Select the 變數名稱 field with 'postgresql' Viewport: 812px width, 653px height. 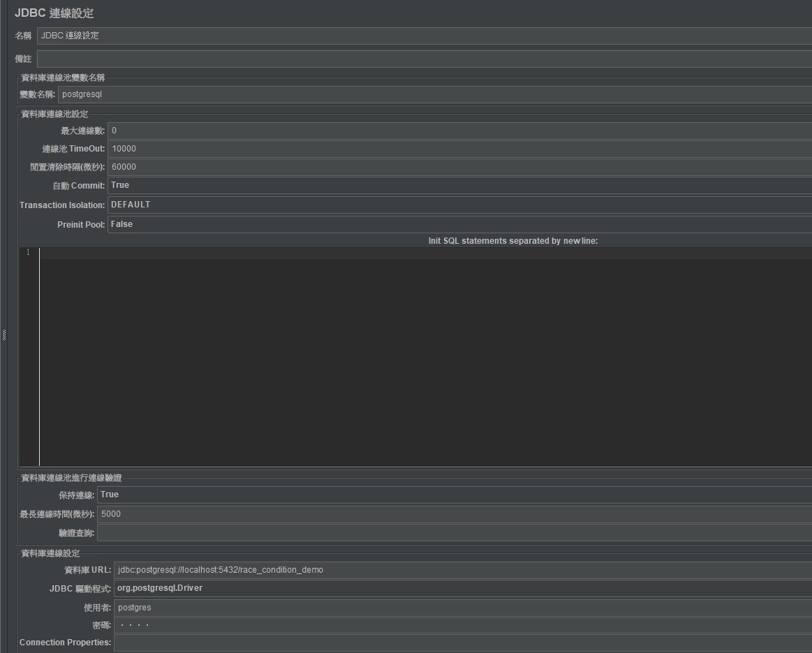point(433,94)
